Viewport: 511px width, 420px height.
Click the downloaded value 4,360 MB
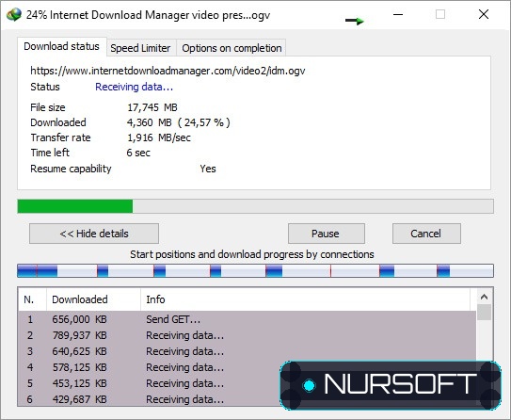click(x=149, y=122)
